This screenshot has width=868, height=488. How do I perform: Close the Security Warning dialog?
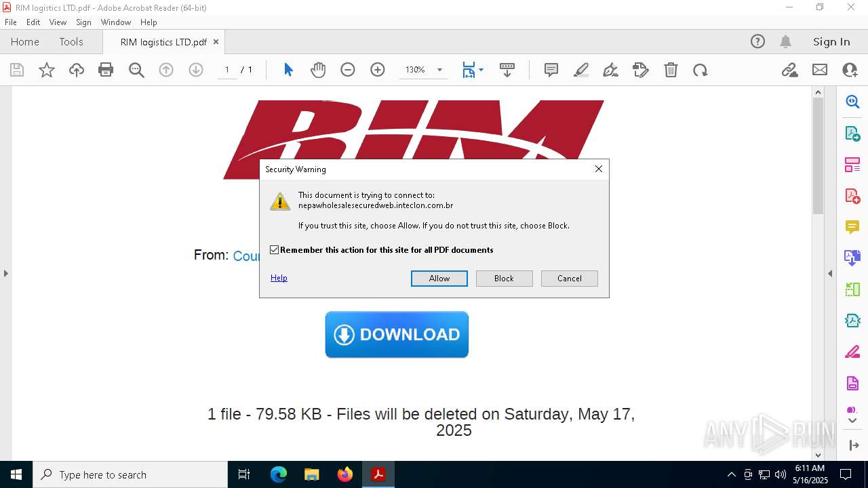point(599,169)
